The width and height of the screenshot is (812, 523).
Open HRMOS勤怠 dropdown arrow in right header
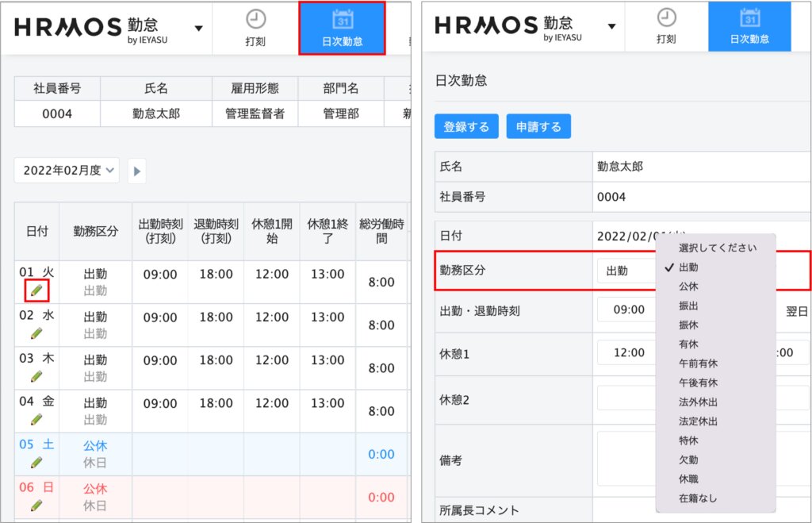click(611, 26)
